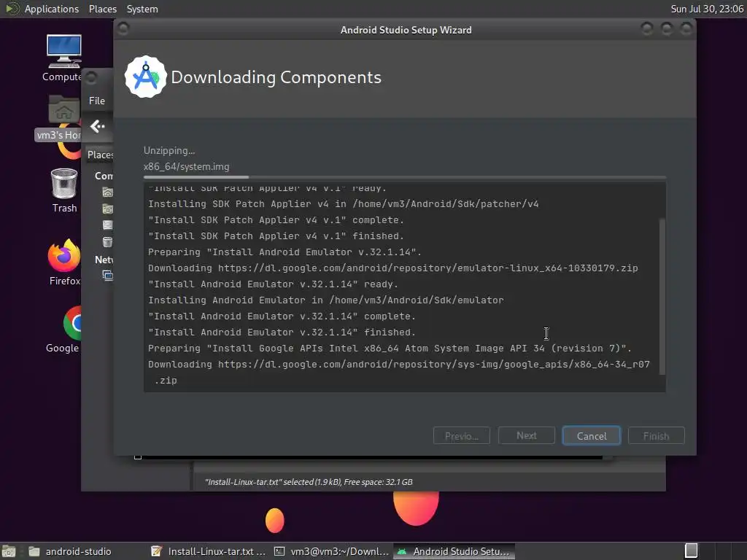Image resolution: width=747 pixels, height=560 pixels.
Task: Click the Android Studio logo in wizard header
Action: (x=145, y=77)
